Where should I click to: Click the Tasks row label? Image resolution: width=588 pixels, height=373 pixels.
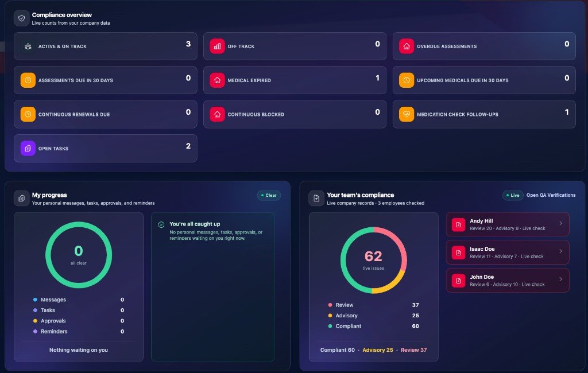tap(48, 310)
